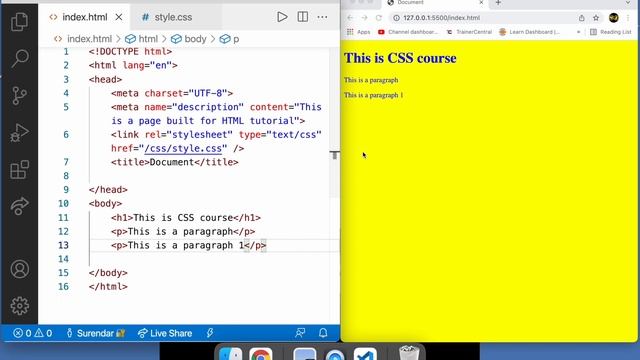Screen dimensions: 640x360
Task: Open the Apps bookmark shortcut
Action: pos(358,32)
